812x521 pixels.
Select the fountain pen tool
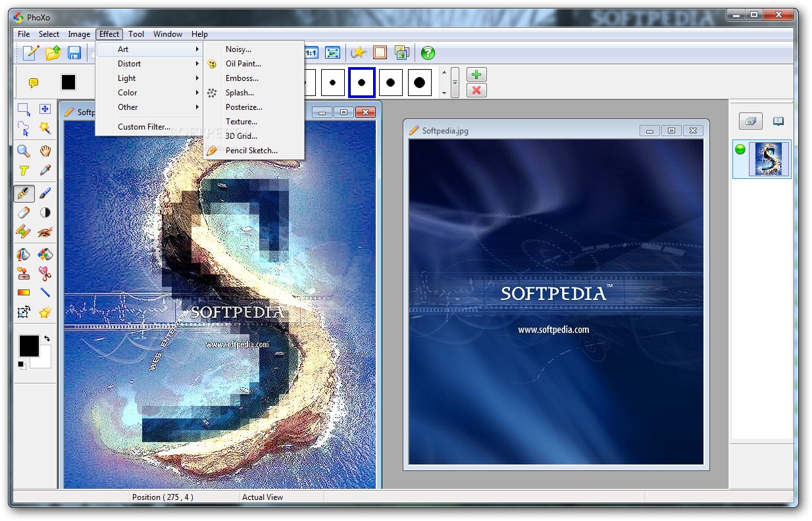click(24, 193)
